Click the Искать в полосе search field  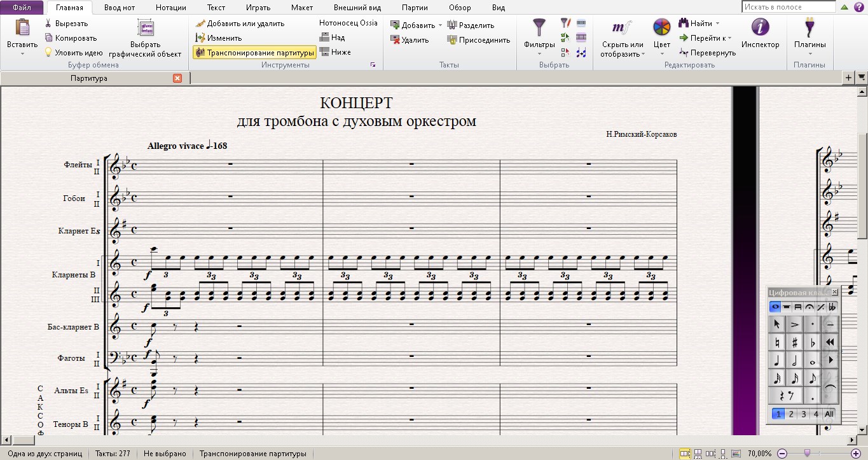[789, 7]
